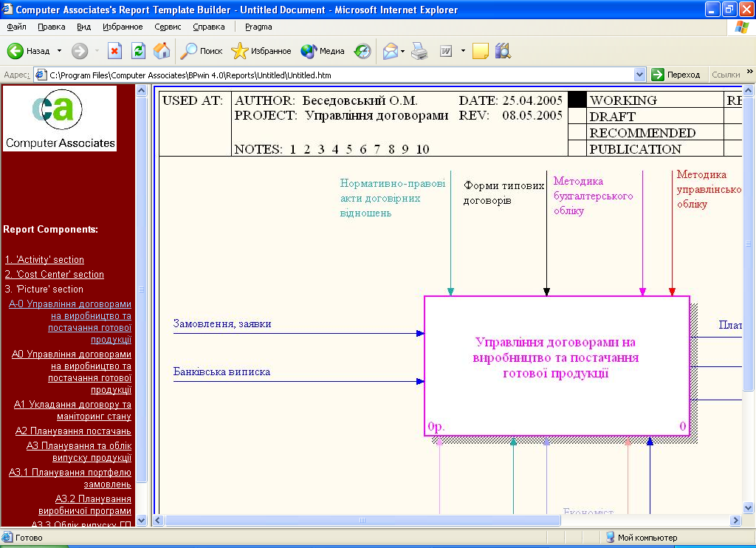The width and height of the screenshot is (756, 548).
Task: Click the Ссылки links toolbar label
Action: (x=726, y=75)
